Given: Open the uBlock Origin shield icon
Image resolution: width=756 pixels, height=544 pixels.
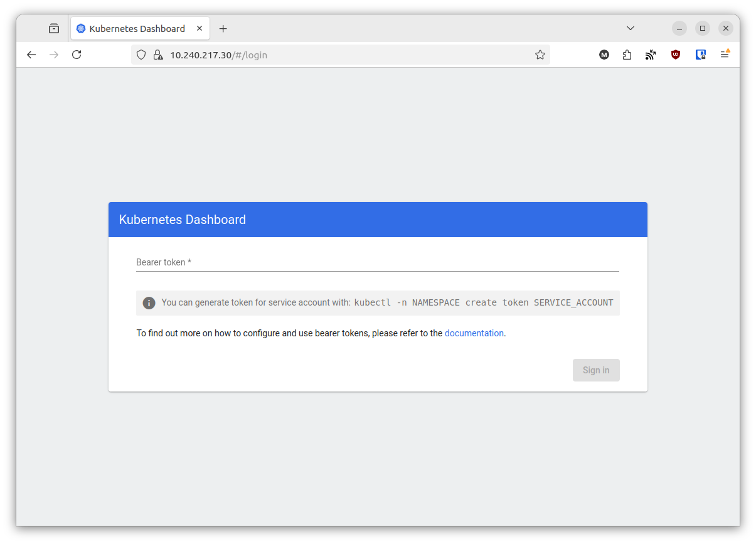Looking at the screenshot, I should pyautogui.click(x=676, y=55).
